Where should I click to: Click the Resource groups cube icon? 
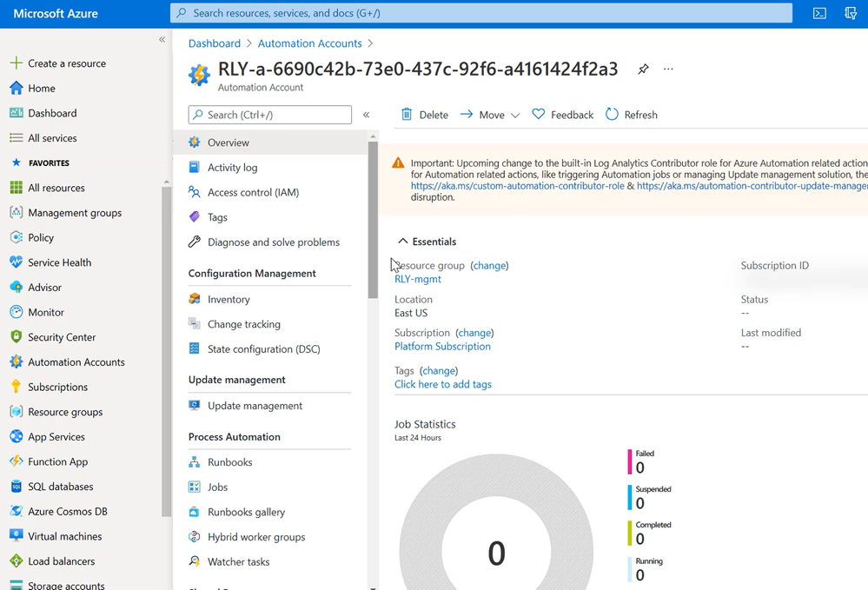click(16, 412)
